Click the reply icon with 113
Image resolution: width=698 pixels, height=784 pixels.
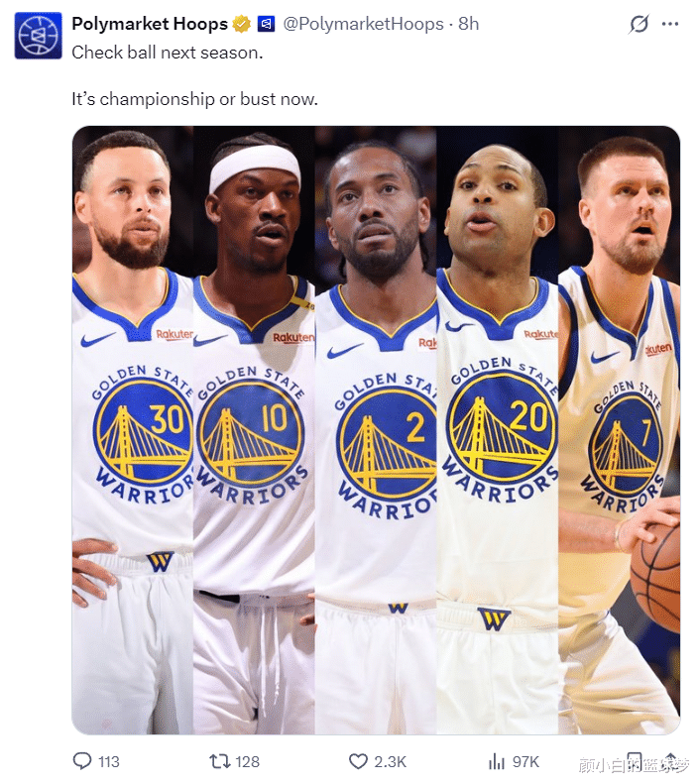(x=82, y=761)
